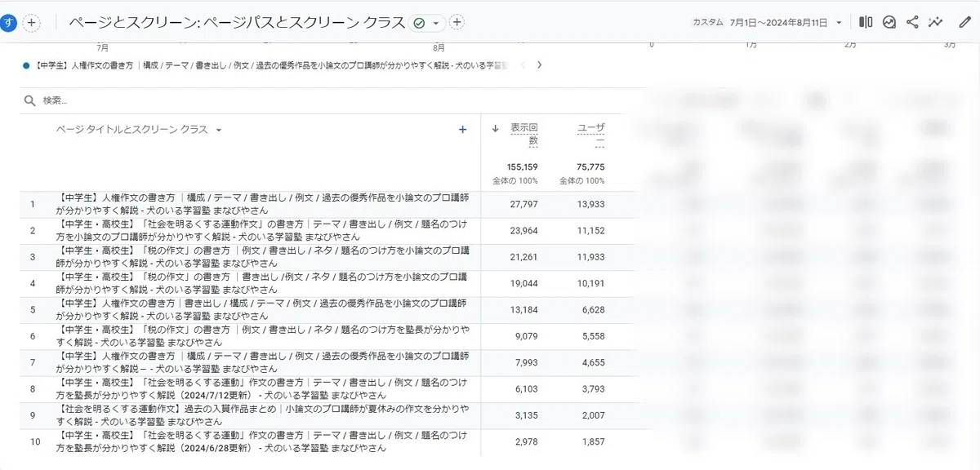Edit the report with the pencil icon

click(965, 22)
